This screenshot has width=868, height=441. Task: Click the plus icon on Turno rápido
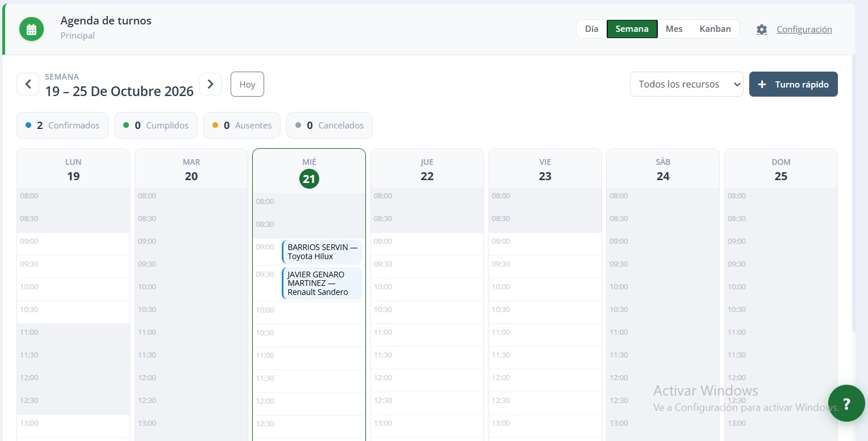[x=762, y=84]
